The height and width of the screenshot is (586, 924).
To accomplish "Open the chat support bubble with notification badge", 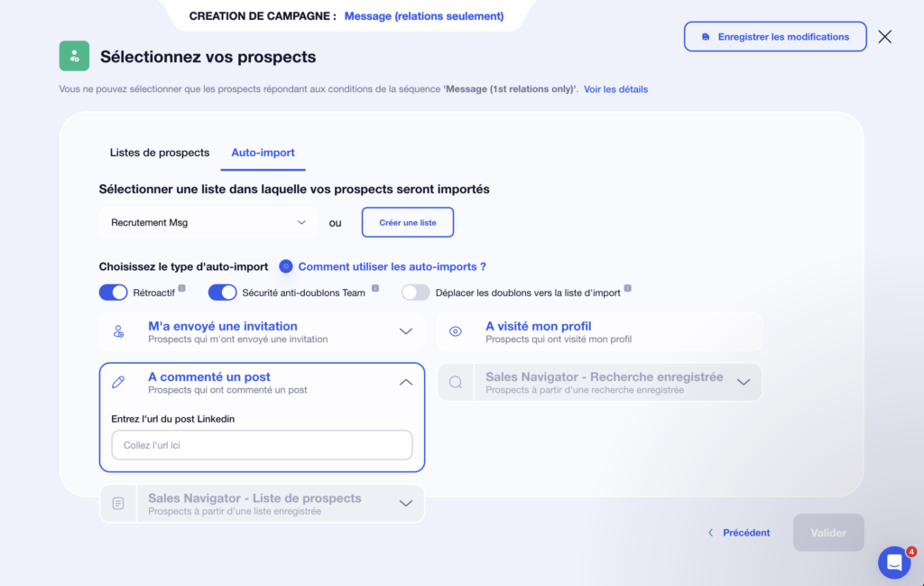I will coord(894,562).
